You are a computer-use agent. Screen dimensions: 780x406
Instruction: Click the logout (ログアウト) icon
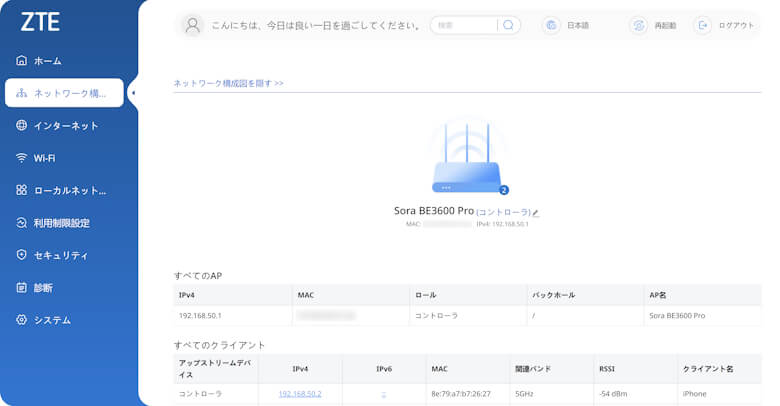pos(703,25)
